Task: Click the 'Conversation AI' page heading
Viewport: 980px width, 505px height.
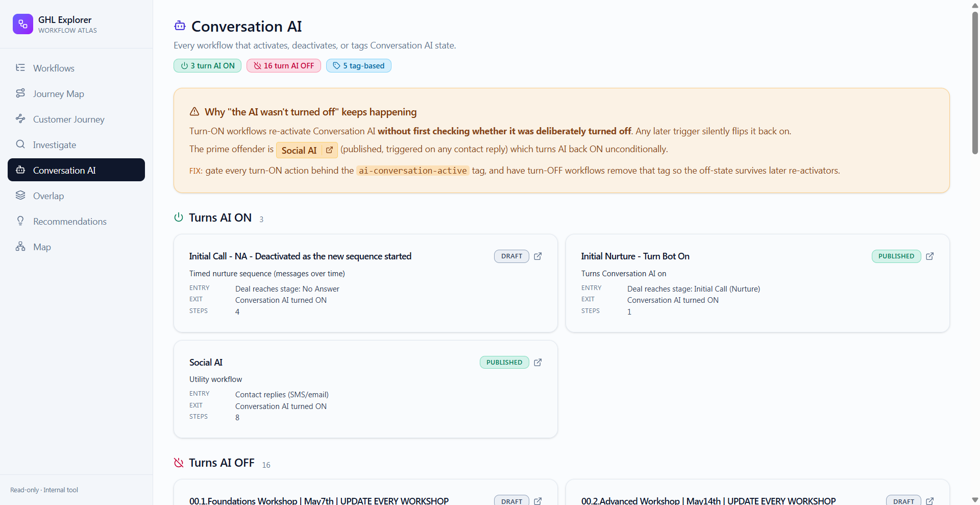Action: point(247,26)
